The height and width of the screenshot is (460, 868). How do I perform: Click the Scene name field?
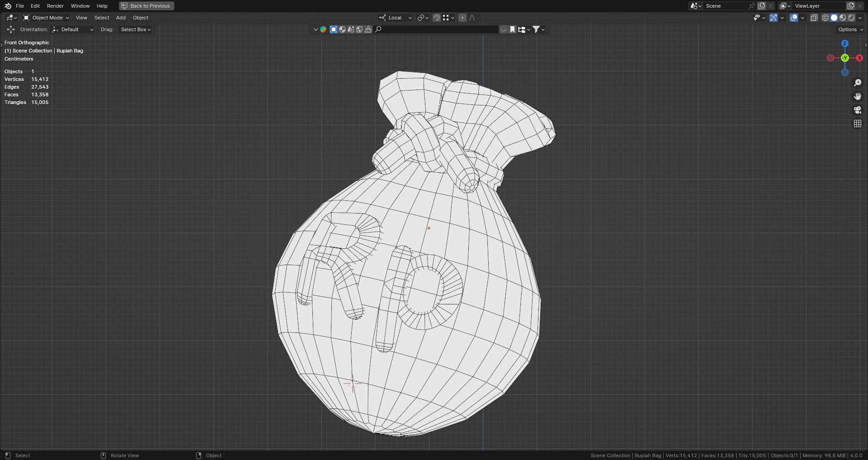pos(726,6)
